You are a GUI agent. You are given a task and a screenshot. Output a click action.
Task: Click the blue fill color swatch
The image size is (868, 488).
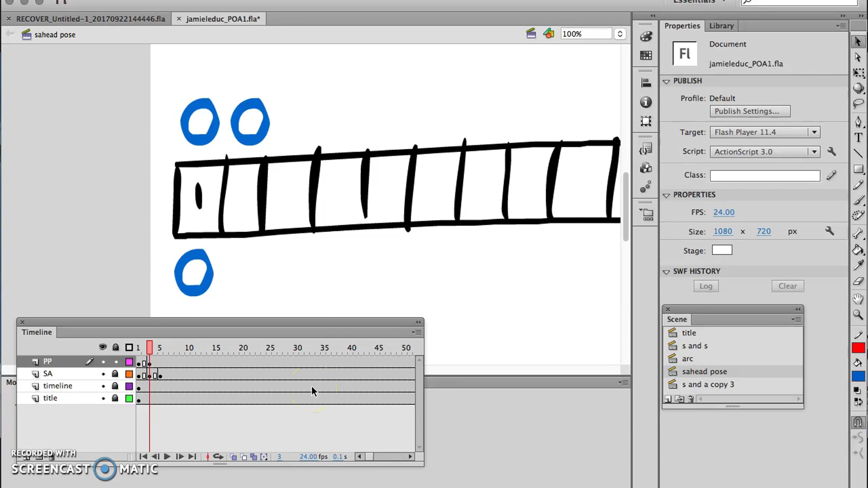click(858, 376)
